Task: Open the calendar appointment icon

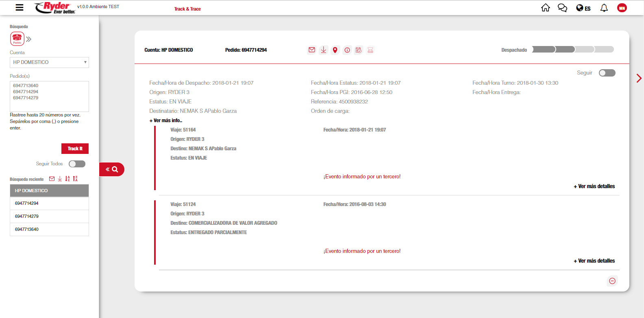Action: click(358, 50)
